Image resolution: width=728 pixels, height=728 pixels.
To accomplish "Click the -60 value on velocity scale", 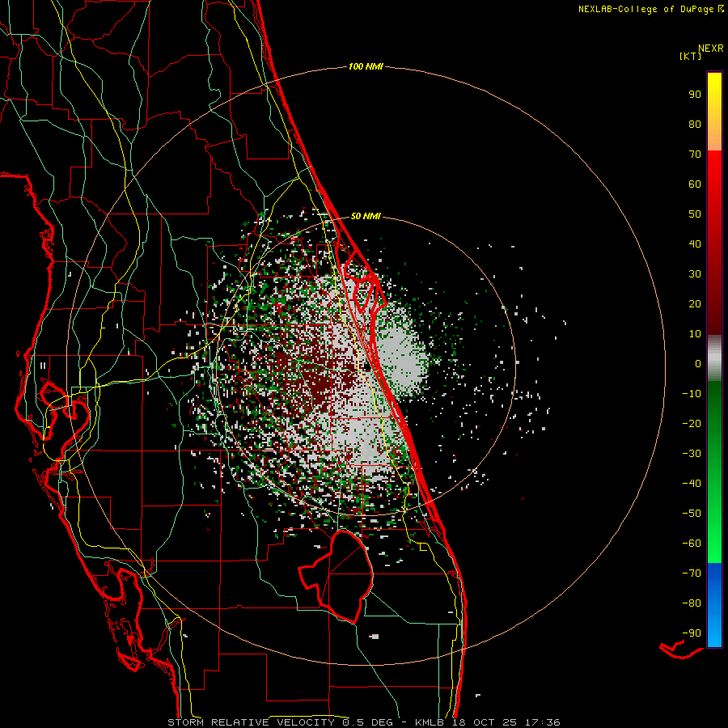I will click(x=692, y=544).
